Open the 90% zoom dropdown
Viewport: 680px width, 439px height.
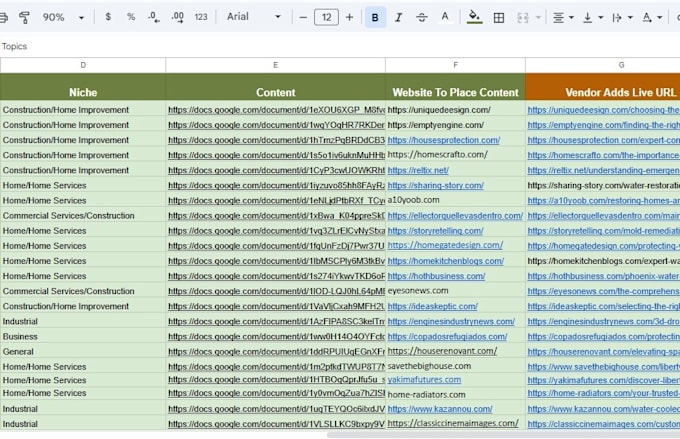(x=63, y=17)
